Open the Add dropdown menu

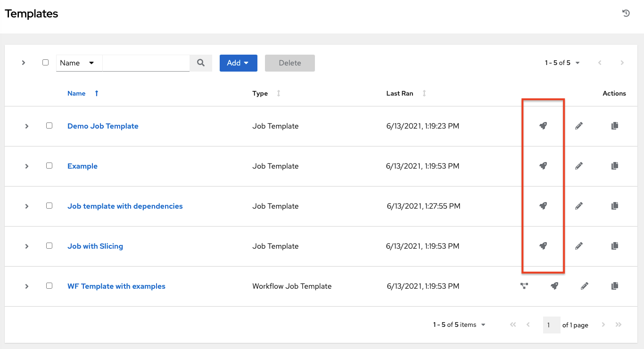click(238, 63)
